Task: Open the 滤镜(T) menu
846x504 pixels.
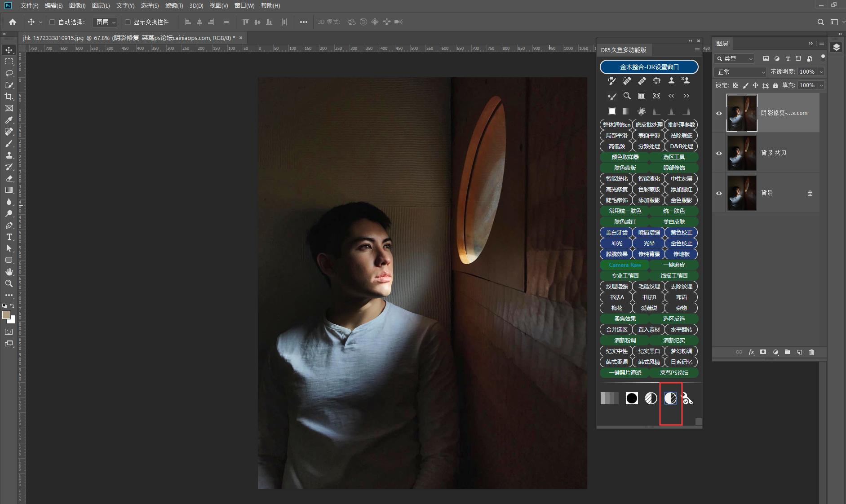Action: 174,5
